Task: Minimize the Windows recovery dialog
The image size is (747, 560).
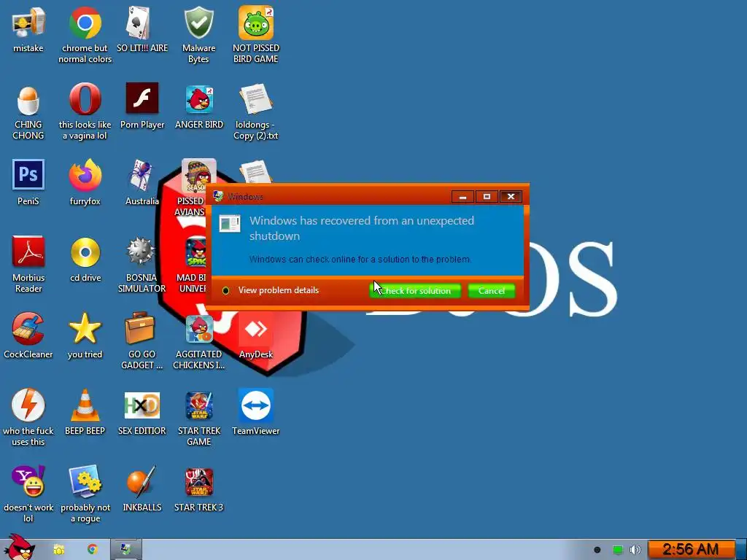Action: pyautogui.click(x=462, y=197)
